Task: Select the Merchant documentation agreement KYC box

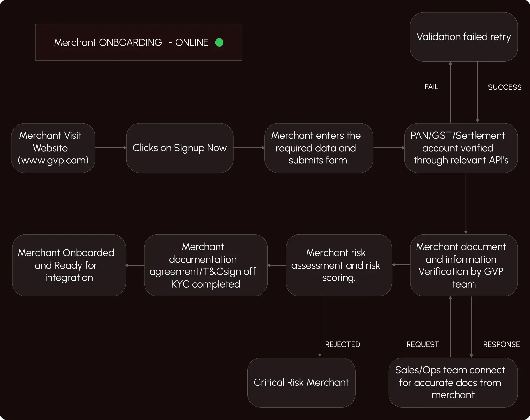Action: tap(205, 265)
